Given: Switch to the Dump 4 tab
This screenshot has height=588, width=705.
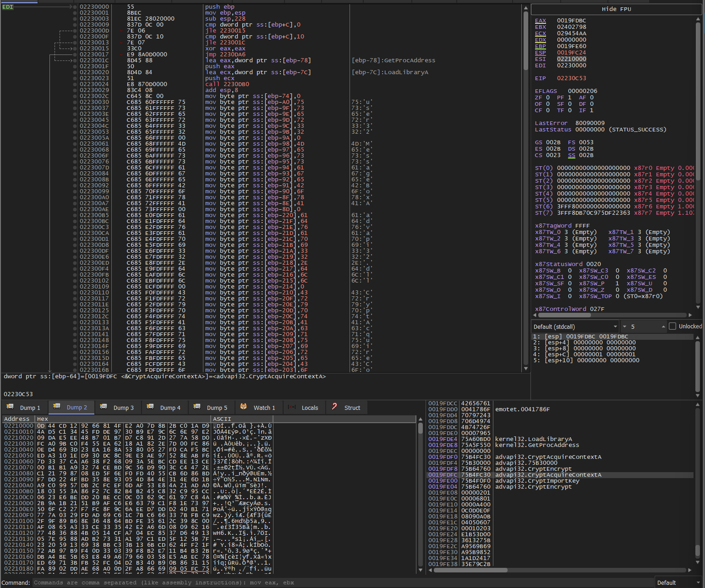Looking at the screenshot, I should click(164, 407).
